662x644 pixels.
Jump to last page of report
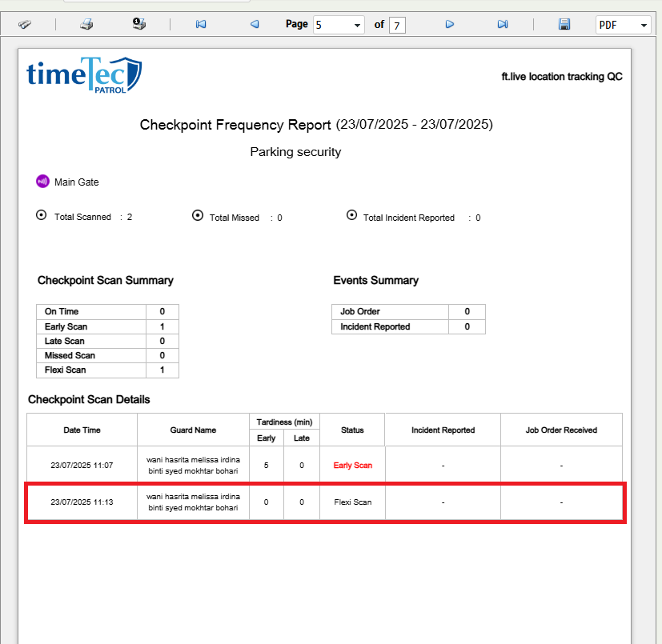tap(503, 24)
